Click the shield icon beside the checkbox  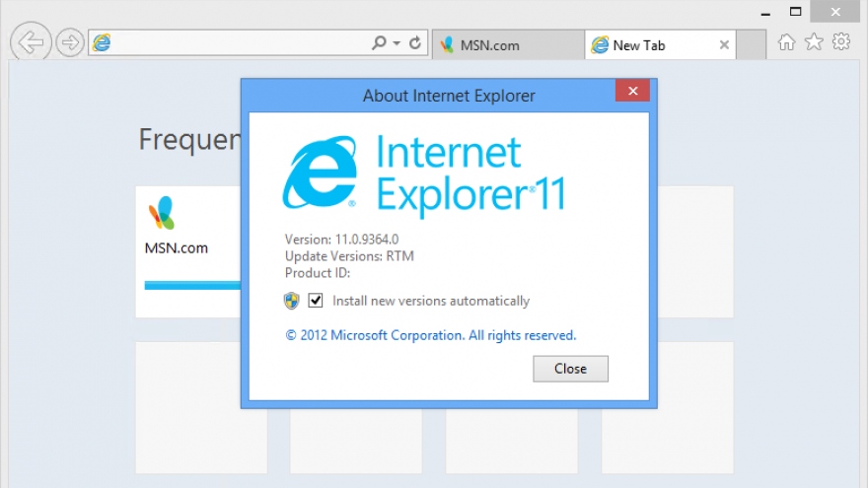(x=292, y=301)
